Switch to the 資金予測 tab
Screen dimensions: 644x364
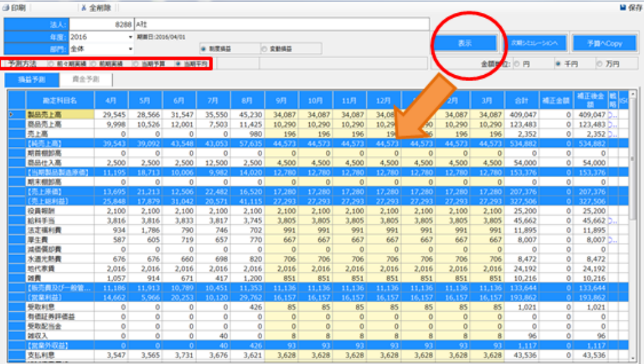pos(86,80)
